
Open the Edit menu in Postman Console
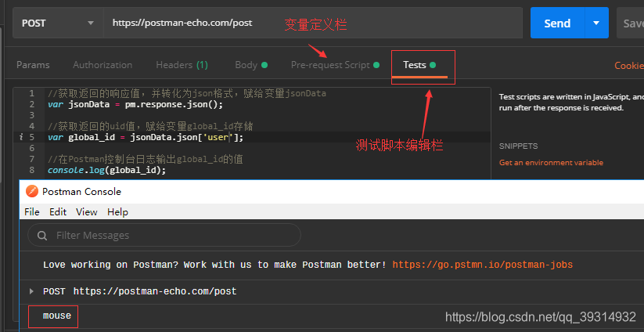click(x=58, y=212)
